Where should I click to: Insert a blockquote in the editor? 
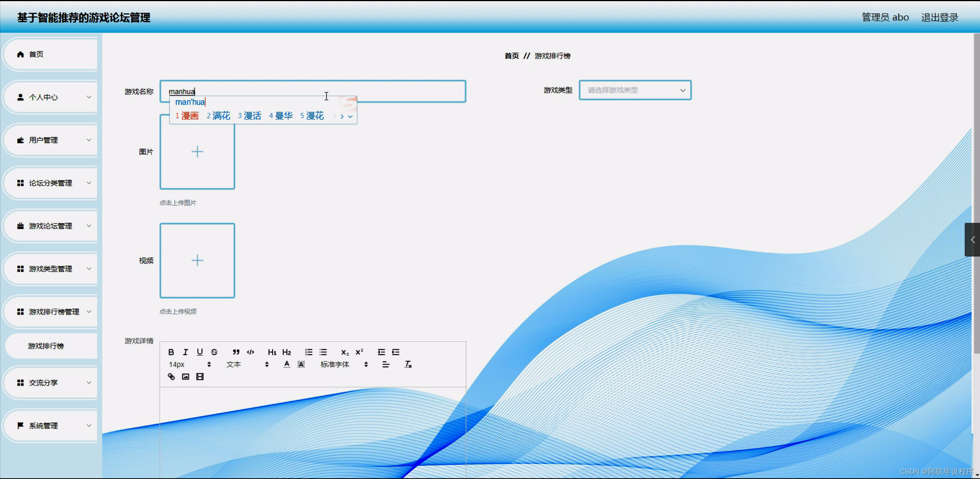pos(236,352)
